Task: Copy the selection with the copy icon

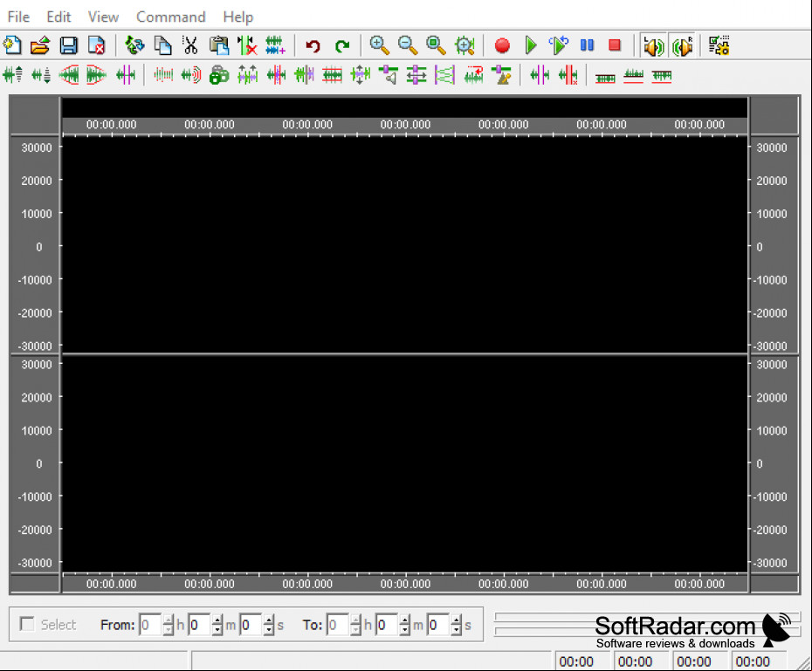Action: tap(163, 45)
